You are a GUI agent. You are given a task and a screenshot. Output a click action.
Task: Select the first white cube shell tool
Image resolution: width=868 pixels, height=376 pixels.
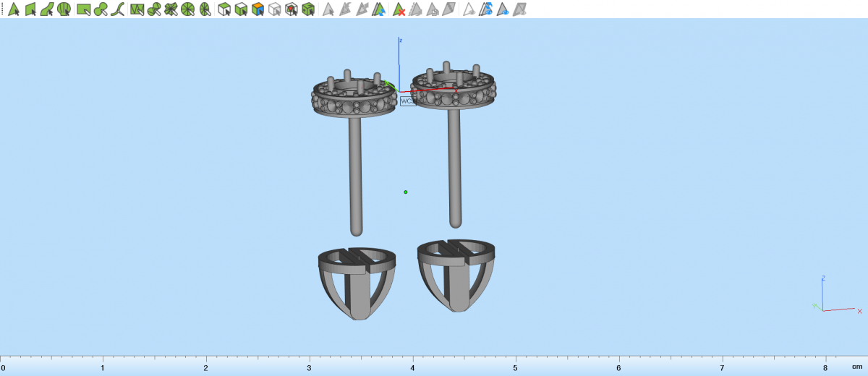tap(224, 9)
